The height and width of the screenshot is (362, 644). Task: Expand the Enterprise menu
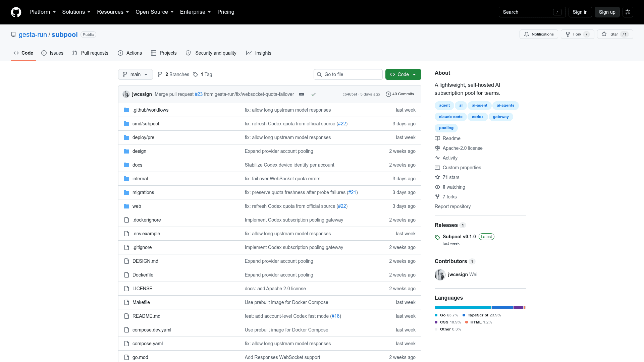click(195, 12)
